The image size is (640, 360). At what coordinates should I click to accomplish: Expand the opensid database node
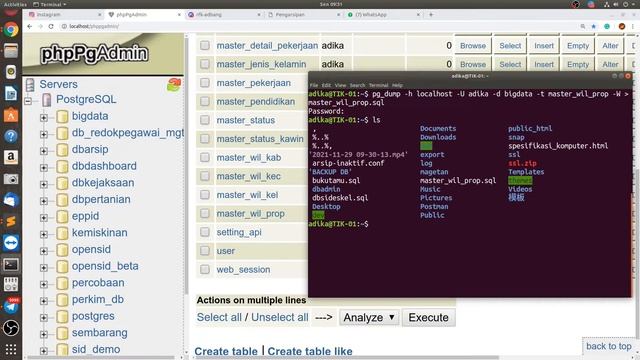click(x=44, y=251)
